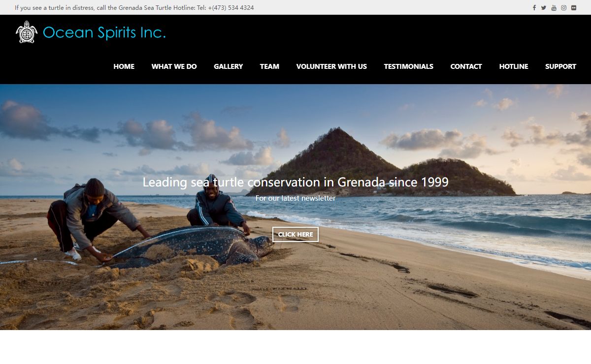Click the Ocean Spirits Inc. site title
Viewport: 591px width, 364px height.
coord(104,32)
